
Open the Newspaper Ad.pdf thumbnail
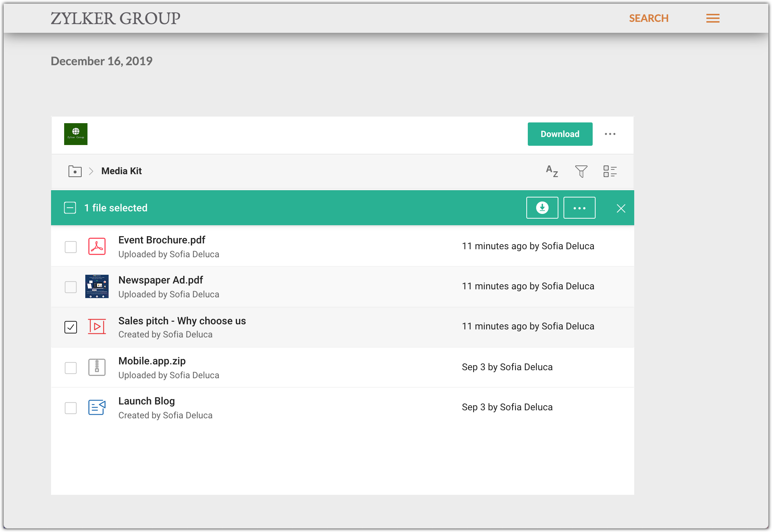97,286
